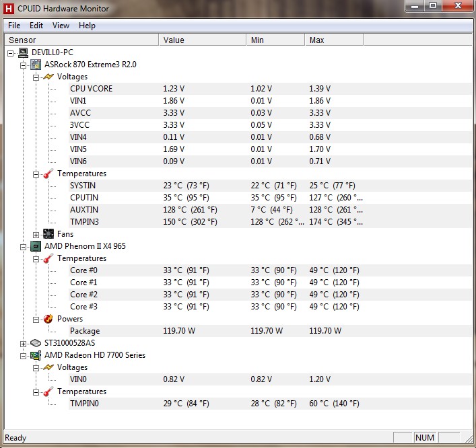This screenshot has width=476, height=448.
Task: Click the Powers flame icon
Action: click(x=48, y=319)
